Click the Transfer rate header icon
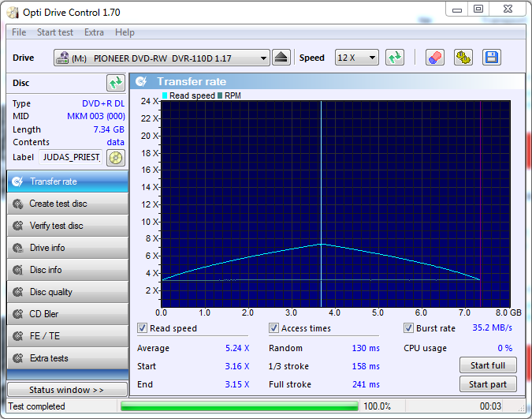Viewport: 532px width, 419px height. click(141, 81)
